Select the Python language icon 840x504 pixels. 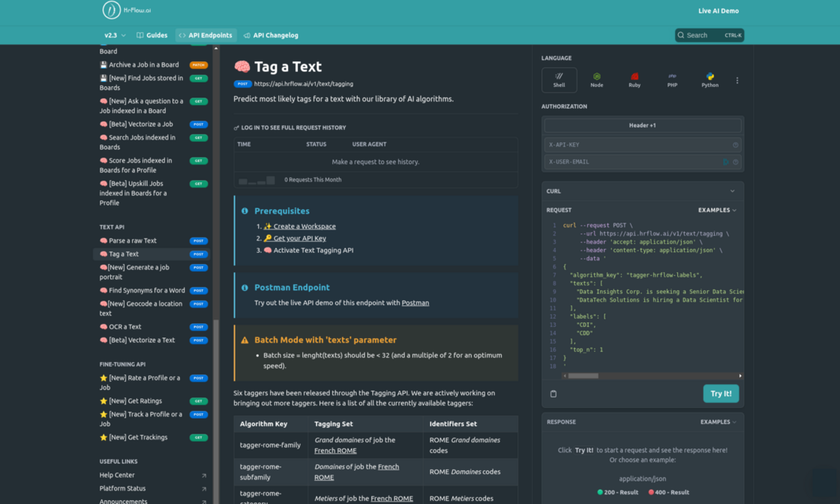coord(709,79)
